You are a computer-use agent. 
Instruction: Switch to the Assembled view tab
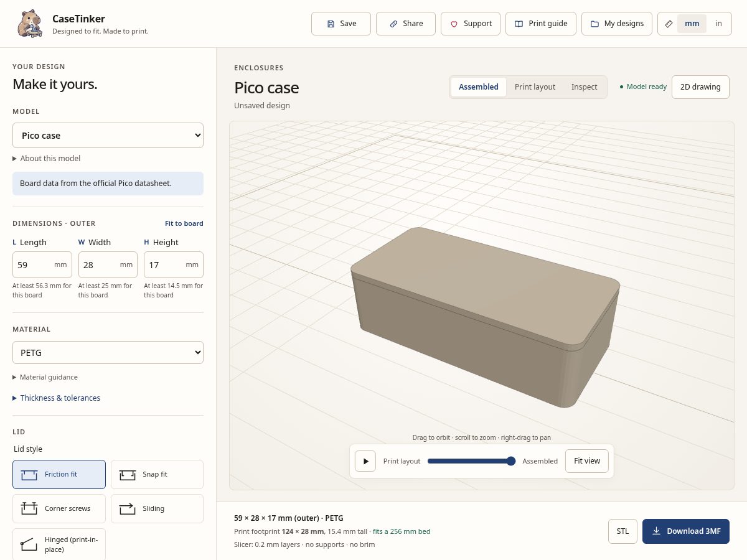click(x=479, y=87)
